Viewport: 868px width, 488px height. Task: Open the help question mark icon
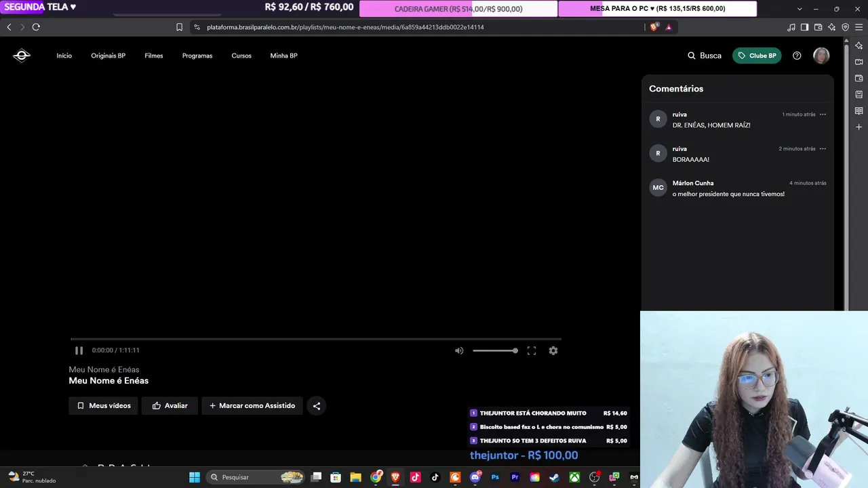click(x=797, y=56)
